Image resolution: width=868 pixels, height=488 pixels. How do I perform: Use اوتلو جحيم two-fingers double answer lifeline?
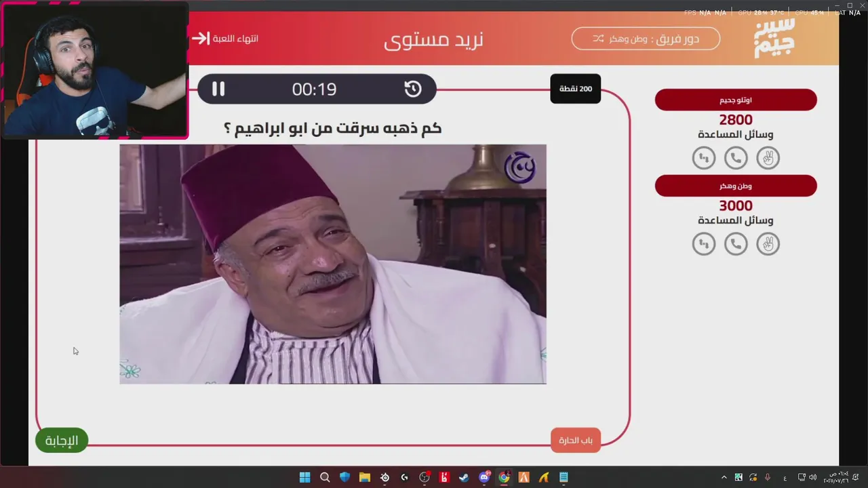point(768,158)
